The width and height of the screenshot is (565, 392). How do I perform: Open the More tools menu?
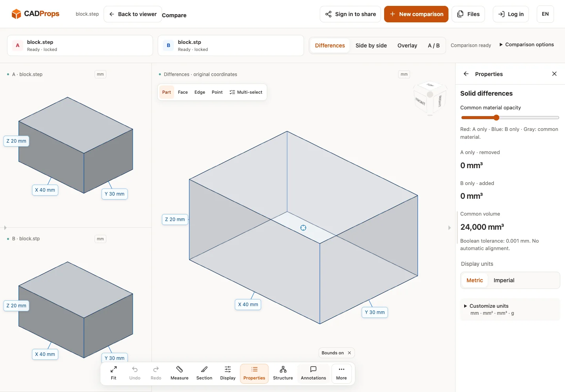coord(341,373)
